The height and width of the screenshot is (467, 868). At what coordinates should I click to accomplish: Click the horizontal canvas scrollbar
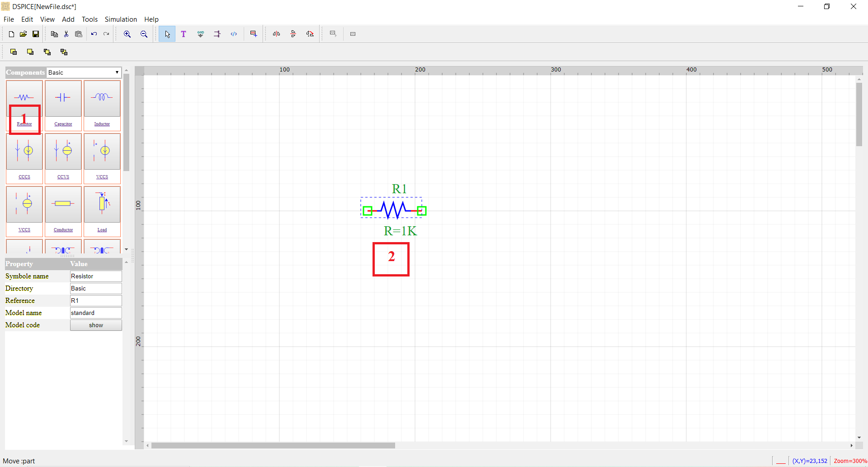(273, 446)
